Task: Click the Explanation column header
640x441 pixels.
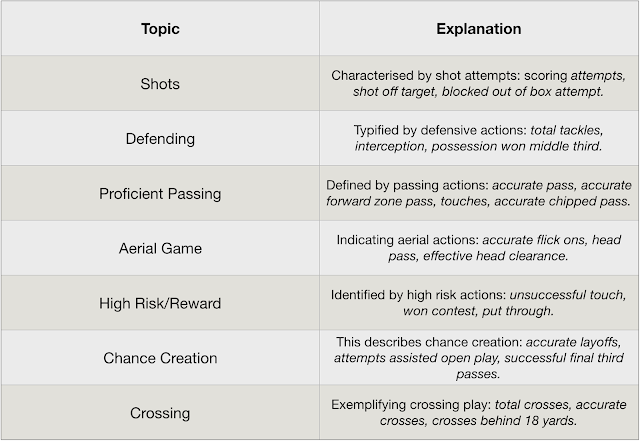Action: pyautogui.click(x=478, y=29)
